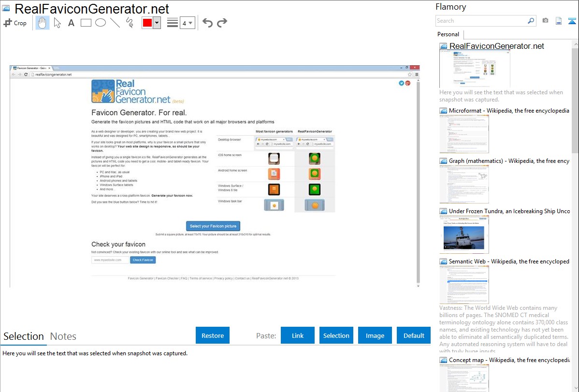The image size is (579, 392).
Task: Click the Concept map snapshot window icon
Action: [444, 360]
